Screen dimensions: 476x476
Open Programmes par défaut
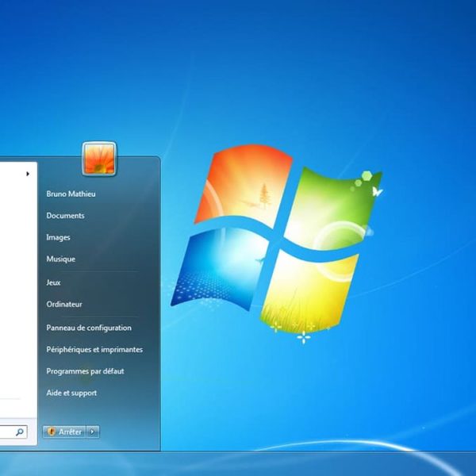[x=85, y=371]
